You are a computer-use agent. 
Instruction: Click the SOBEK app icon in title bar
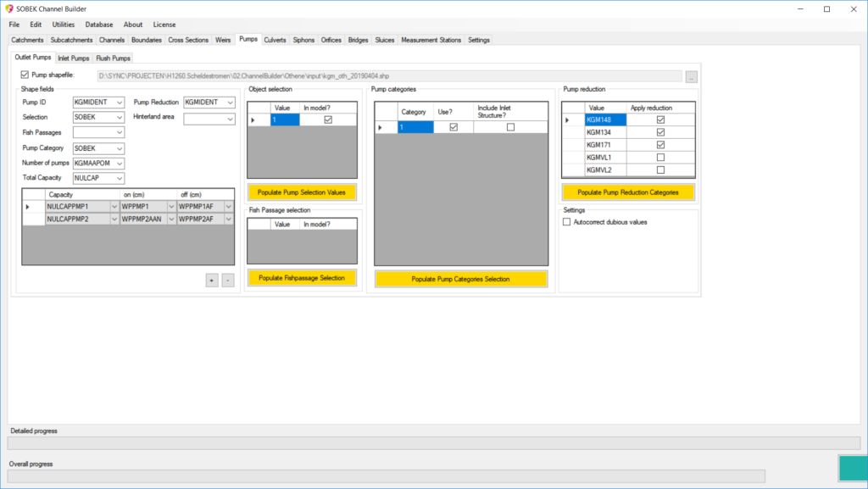8,8
